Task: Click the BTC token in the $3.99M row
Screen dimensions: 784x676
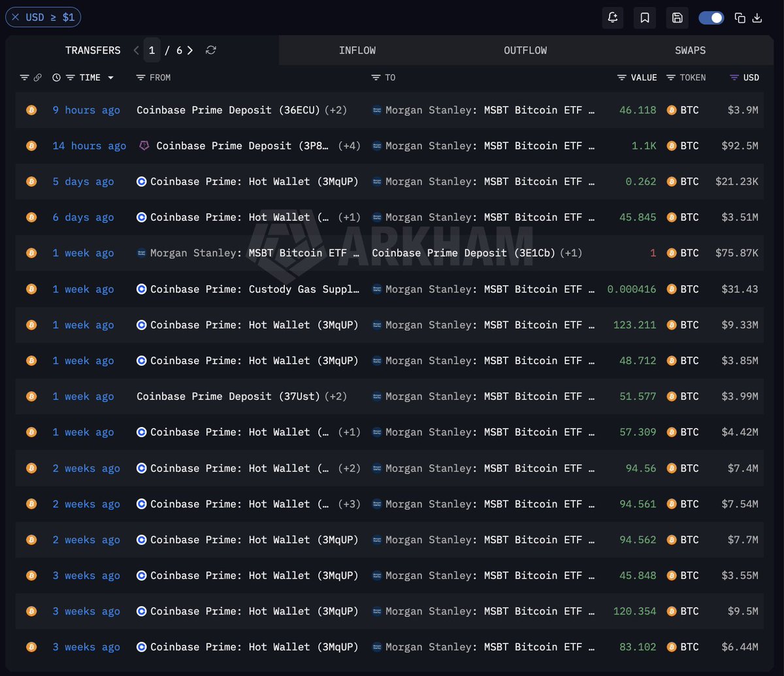Action: pos(683,396)
